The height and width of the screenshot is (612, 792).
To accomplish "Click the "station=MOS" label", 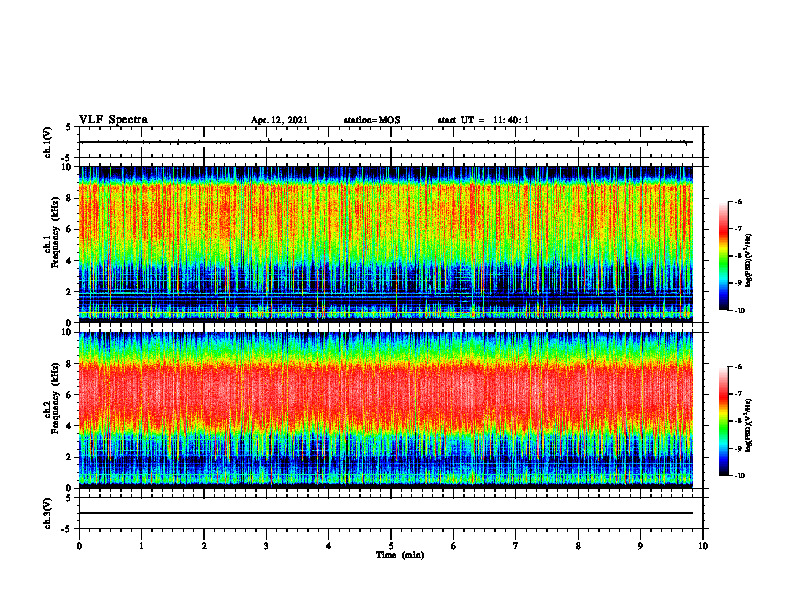I will 372,120.
